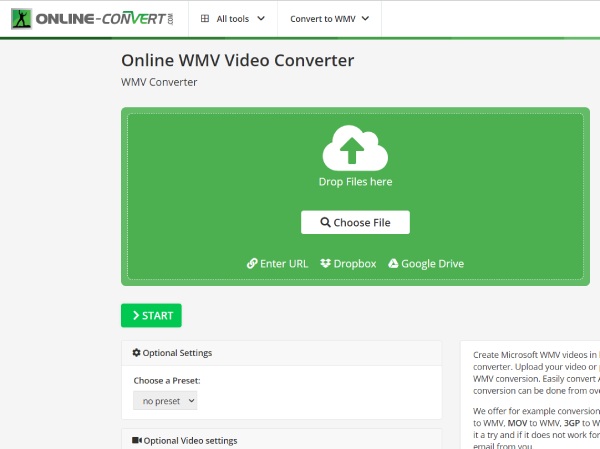600x449 pixels.
Task: Click the Online-Convert logo icon
Action: 21,19
